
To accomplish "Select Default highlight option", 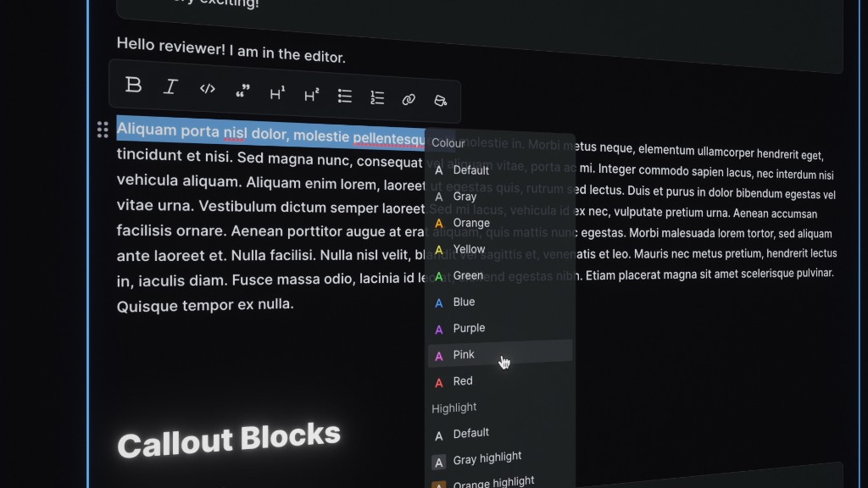I will click(x=500, y=434).
